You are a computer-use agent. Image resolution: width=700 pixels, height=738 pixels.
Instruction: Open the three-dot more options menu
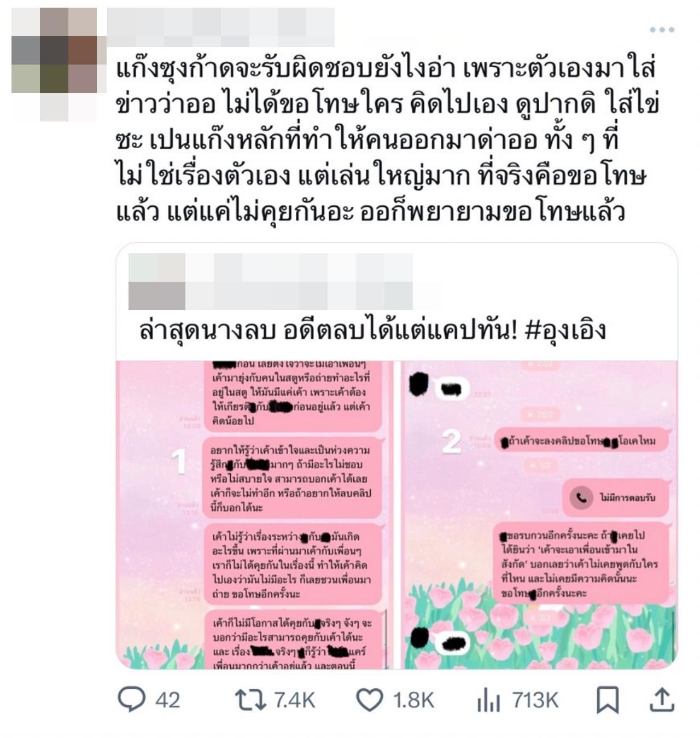(662, 30)
